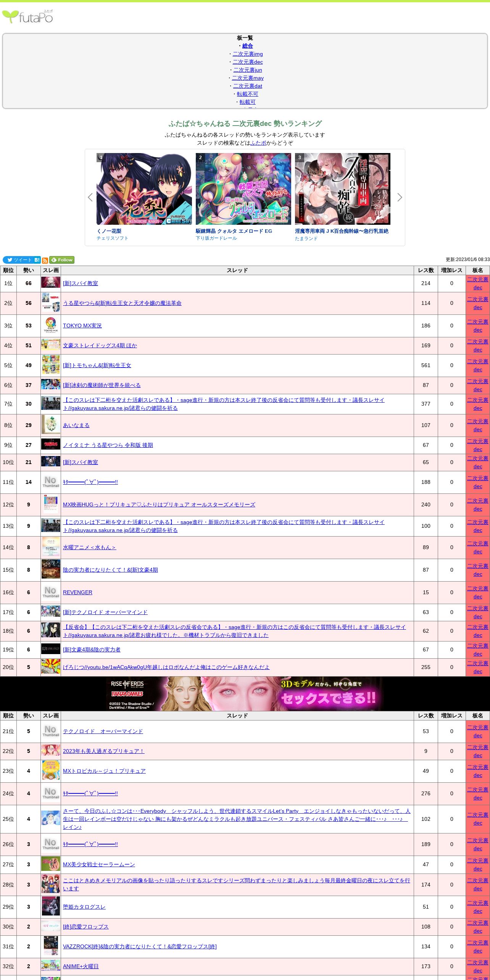Viewport: 490px width, 980px height.
Task: Open [新]冰剣の魔術師が世界を統べる thread
Action: pos(102,385)
